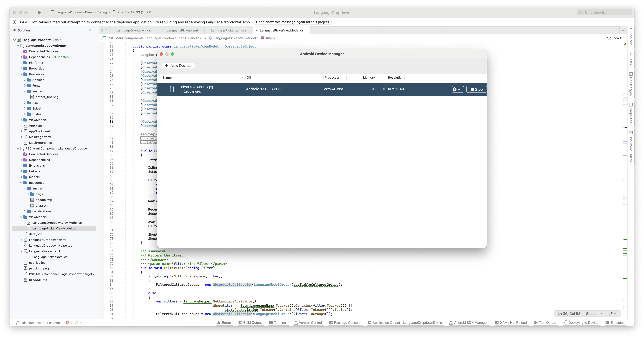Open the Tool Output pad

(x=545, y=323)
